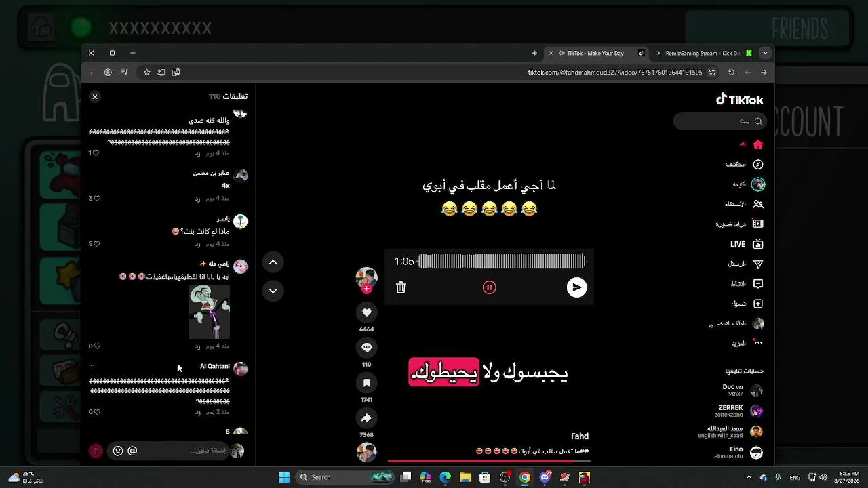The height and width of the screenshot is (488, 868).
Task: Reply to ياسر's comment
Action: pos(197,244)
